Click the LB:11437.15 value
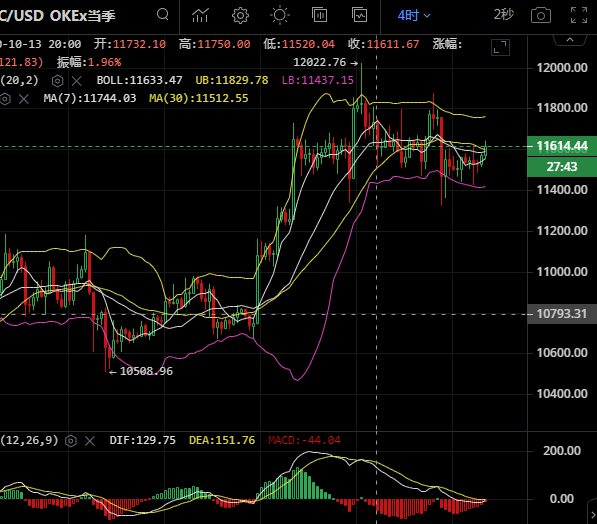Screen dimensions: 597x524 tap(318, 80)
